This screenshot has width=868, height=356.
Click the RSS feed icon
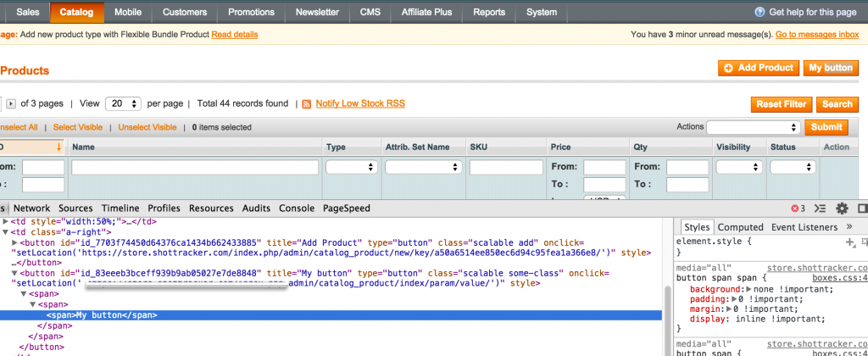tap(307, 104)
